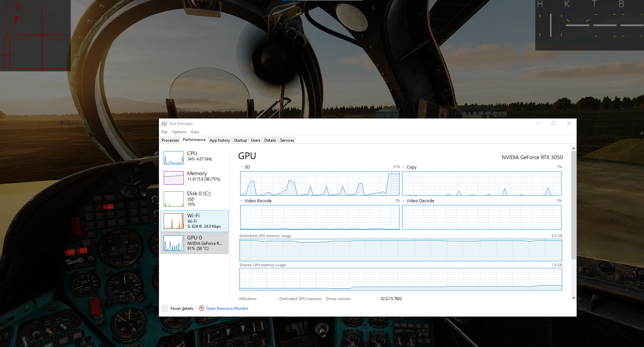The width and height of the screenshot is (644, 347).
Task: Select the Wi-Fi throughput thumbnail graph
Action: 174,221
